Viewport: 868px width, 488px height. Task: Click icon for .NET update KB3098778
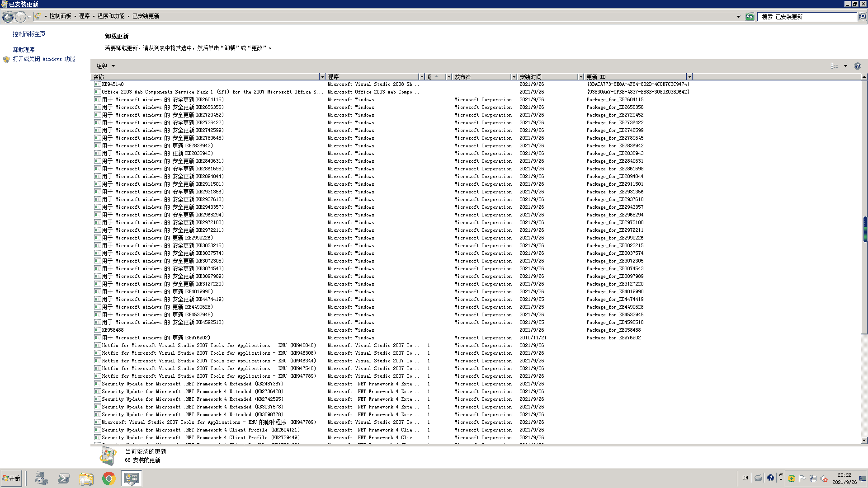97,414
